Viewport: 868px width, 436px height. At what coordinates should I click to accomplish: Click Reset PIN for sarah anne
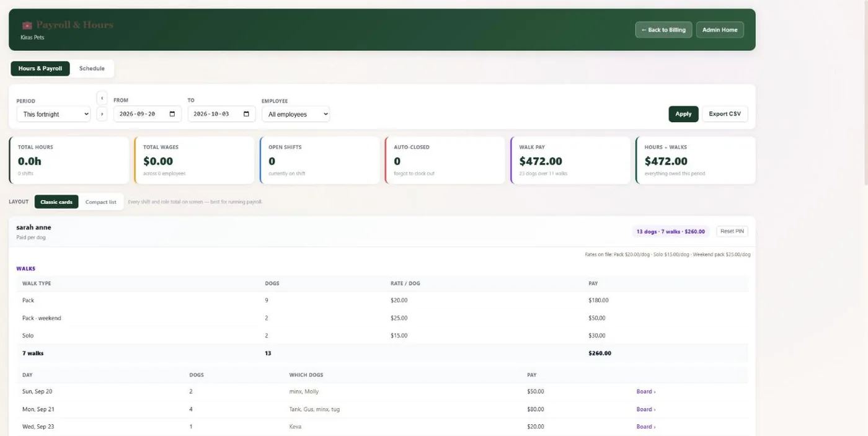[x=732, y=231]
